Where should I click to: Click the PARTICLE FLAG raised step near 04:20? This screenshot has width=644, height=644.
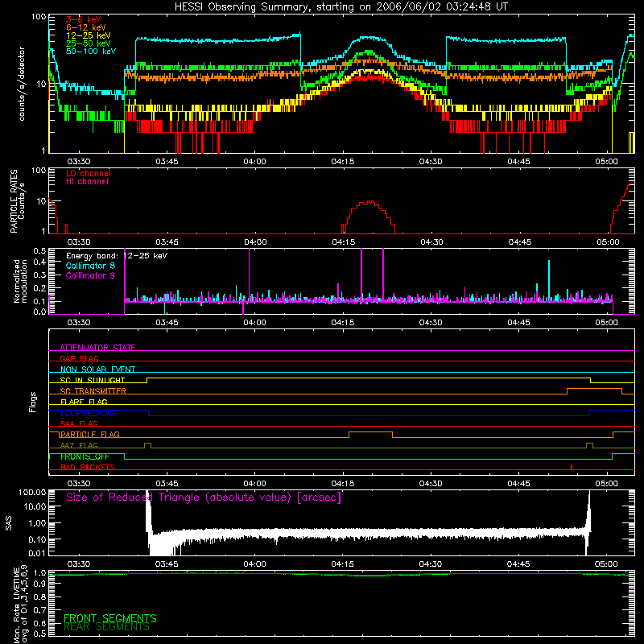(370, 432)
